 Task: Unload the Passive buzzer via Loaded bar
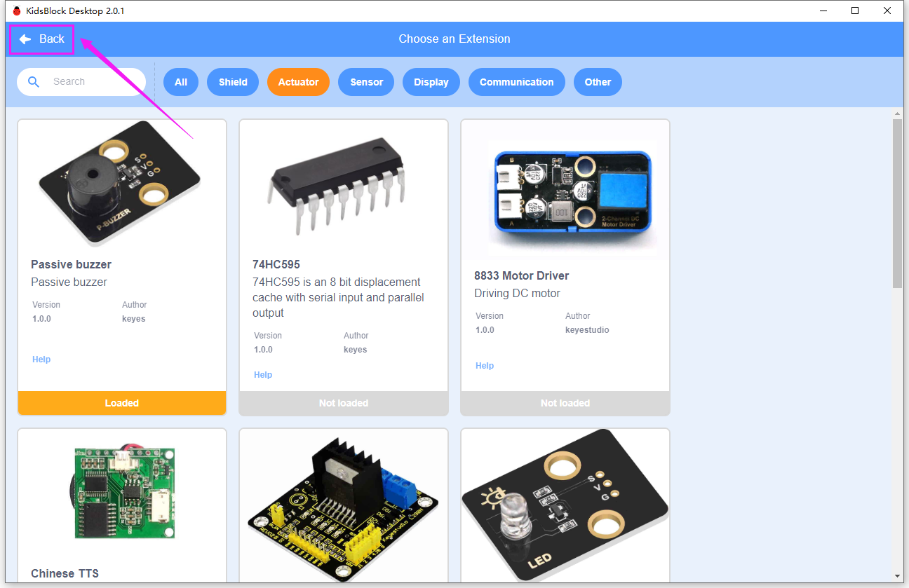[122, 403]
